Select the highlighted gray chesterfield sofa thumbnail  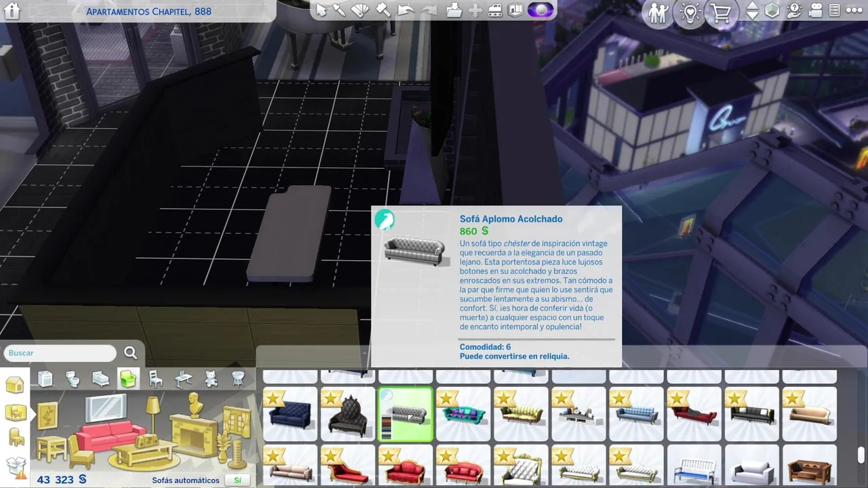click(406, 414)
